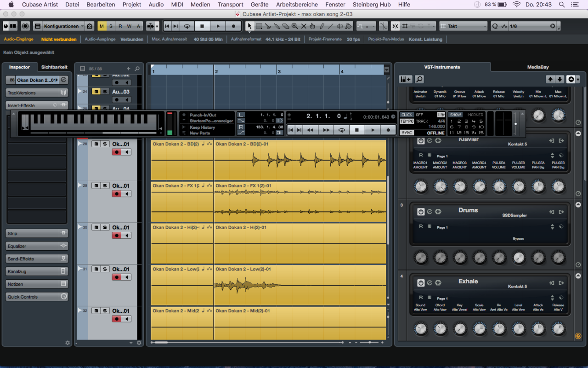Viewport: 588px width, 368px height.
Task: Expand the Equalizer section in Inspector
Action: (32, 246)
